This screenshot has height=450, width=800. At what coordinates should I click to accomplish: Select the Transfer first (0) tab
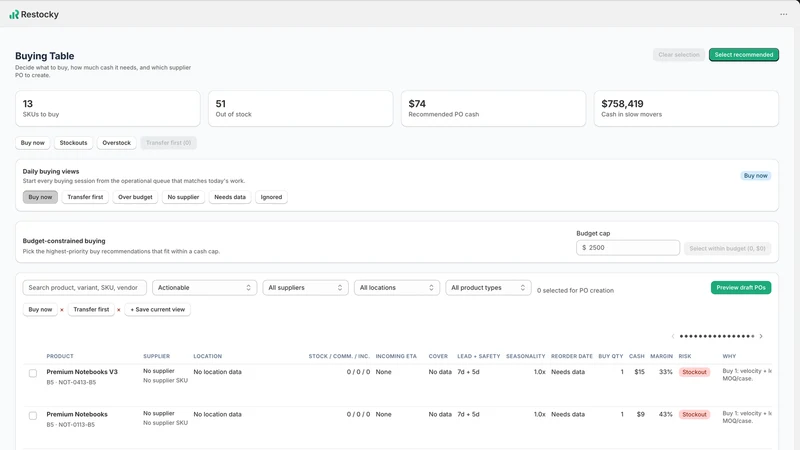pos(168,143)
